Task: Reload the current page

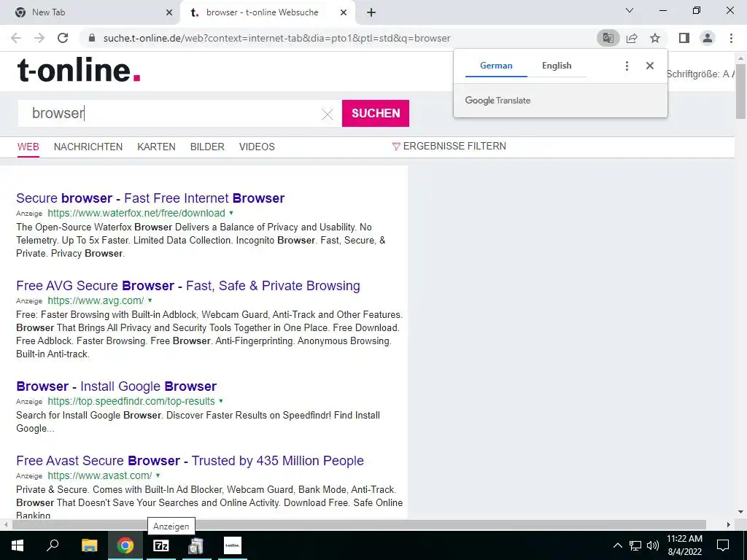Action: pos(63,38)
